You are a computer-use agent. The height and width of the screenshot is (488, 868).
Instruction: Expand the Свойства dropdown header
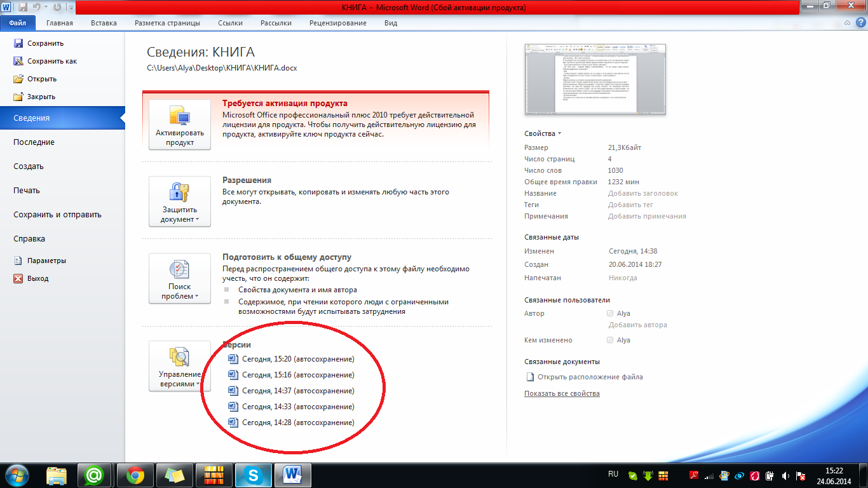pyautogui.click(x=543, y=133)
